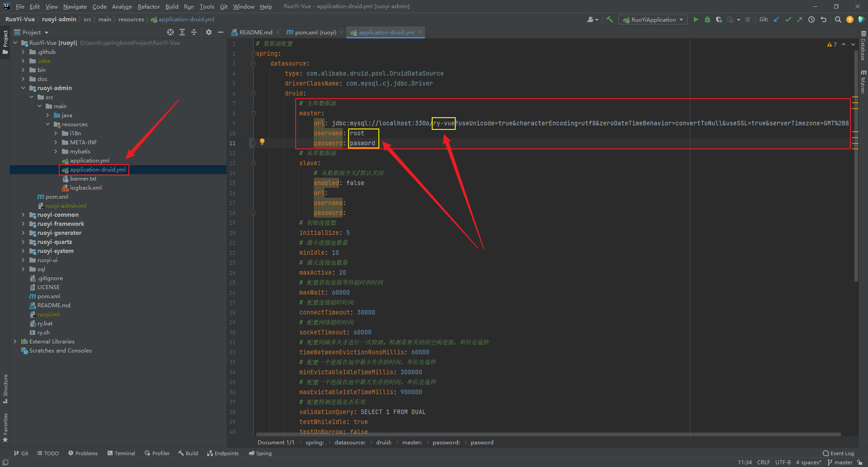Expand the sql folder
868x467 pixels.
(23, 269)
